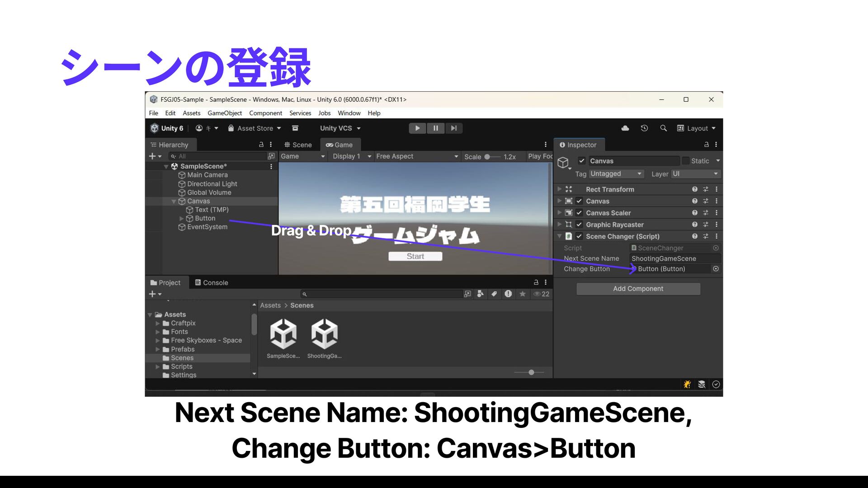Viewport: 868px width, 488px height.
Task: Click the Add Component button
Action: click(x=638, y=289)
